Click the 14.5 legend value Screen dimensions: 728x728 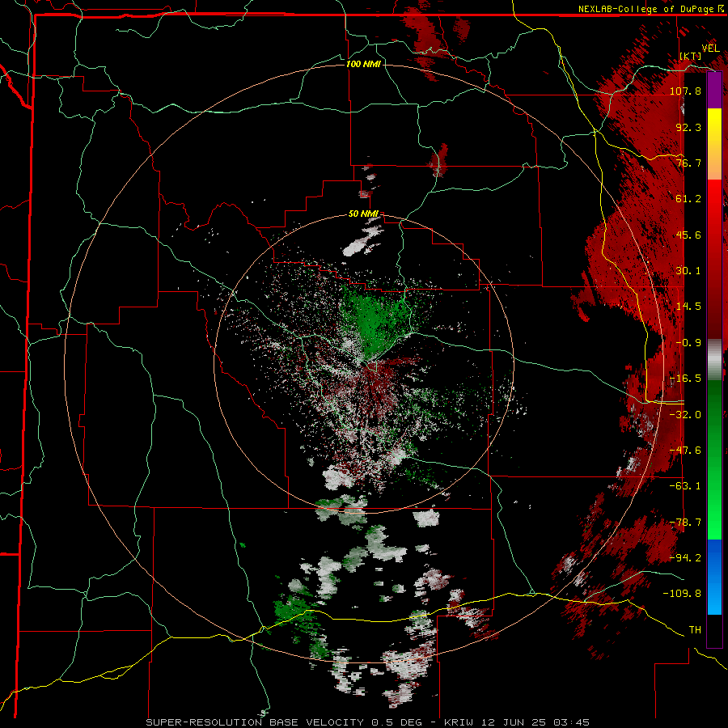[x=688, y=307]
